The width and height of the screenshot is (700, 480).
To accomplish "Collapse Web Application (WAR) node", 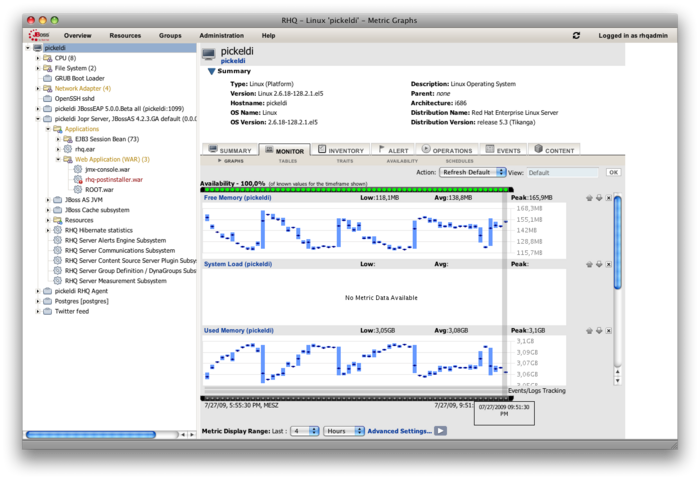I will coord(58,159).
